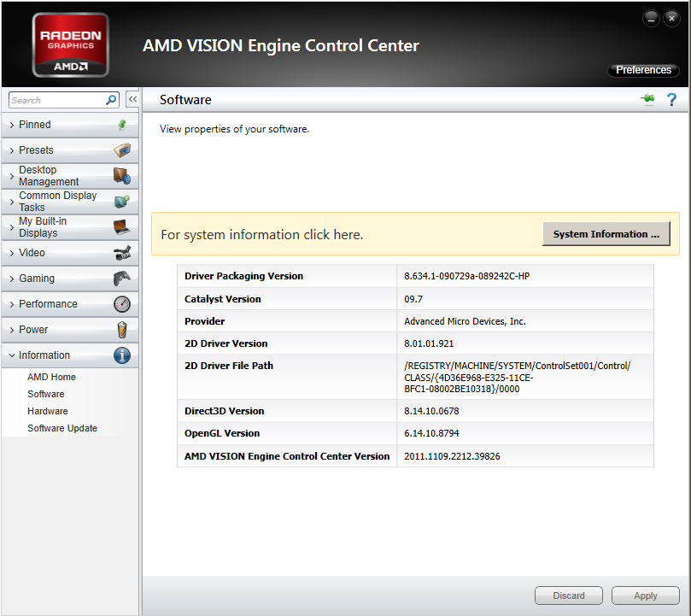The image size is (691, 616).
Task: Click the Video camcorder icon
Action: pos(122,253)
